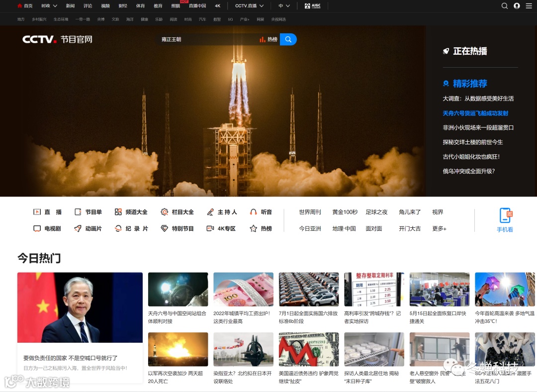This screenshot has width=537, height=392.
Task: Open the 黄金100秒 program link
Action: (x=345, y=212)
